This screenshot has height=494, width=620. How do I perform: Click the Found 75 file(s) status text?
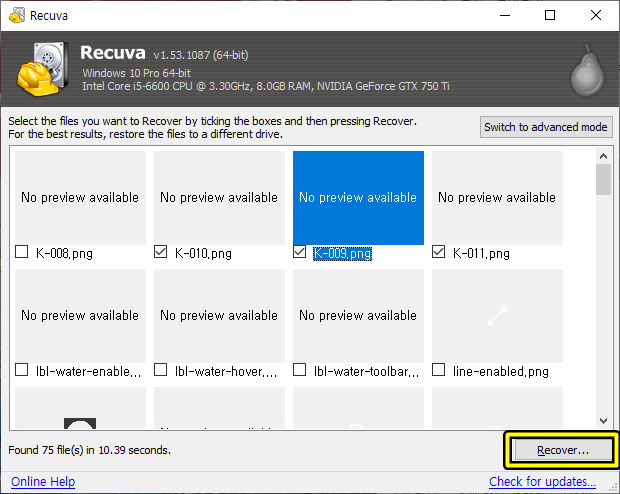click(89, 450)
